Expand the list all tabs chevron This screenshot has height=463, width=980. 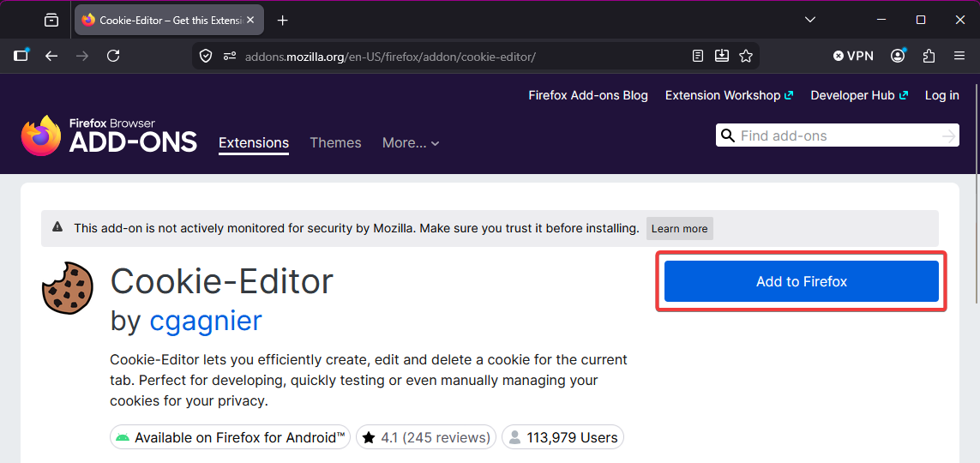pyautogui.click(x=810, y=20)
